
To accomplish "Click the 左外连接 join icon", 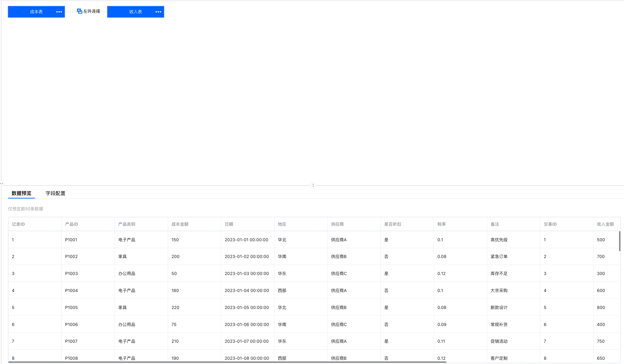I will [x=79, y=11].
